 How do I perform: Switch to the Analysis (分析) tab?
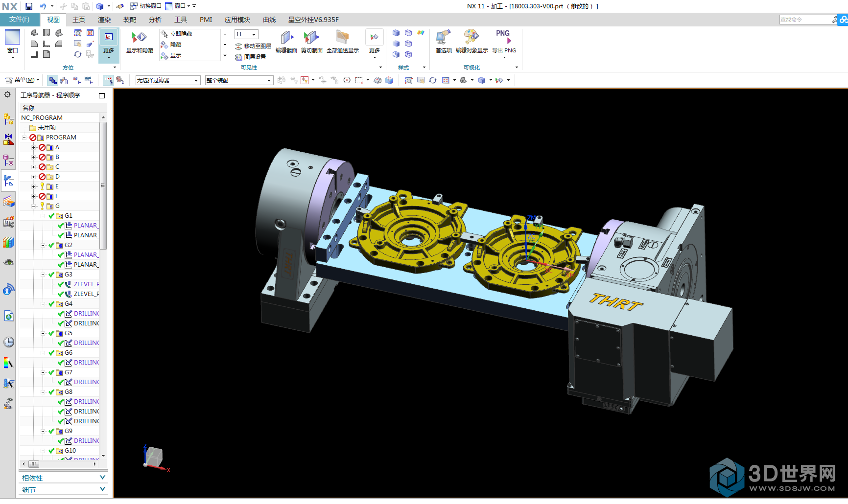click(x=155, y=20)
